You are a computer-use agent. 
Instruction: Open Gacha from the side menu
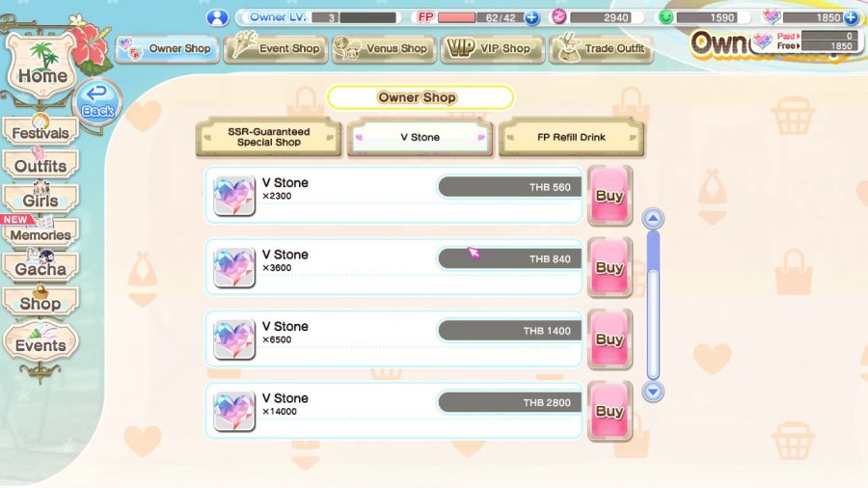(41, 267)
